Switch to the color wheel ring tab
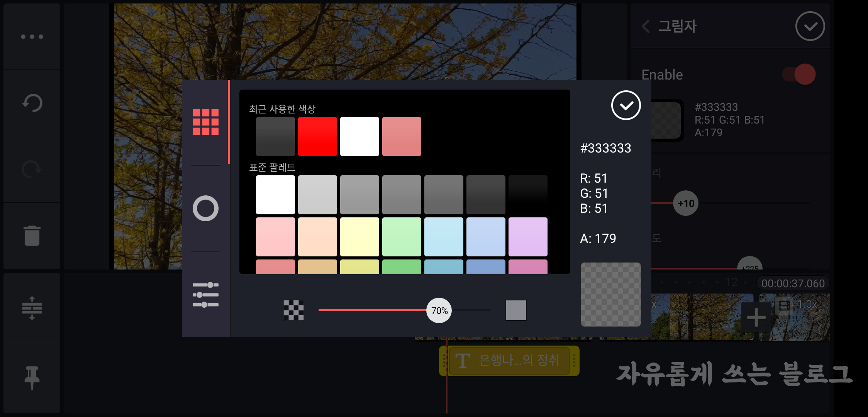Viewport: 868px width, 417px height. pyautogui.click(x=206, y=208)
